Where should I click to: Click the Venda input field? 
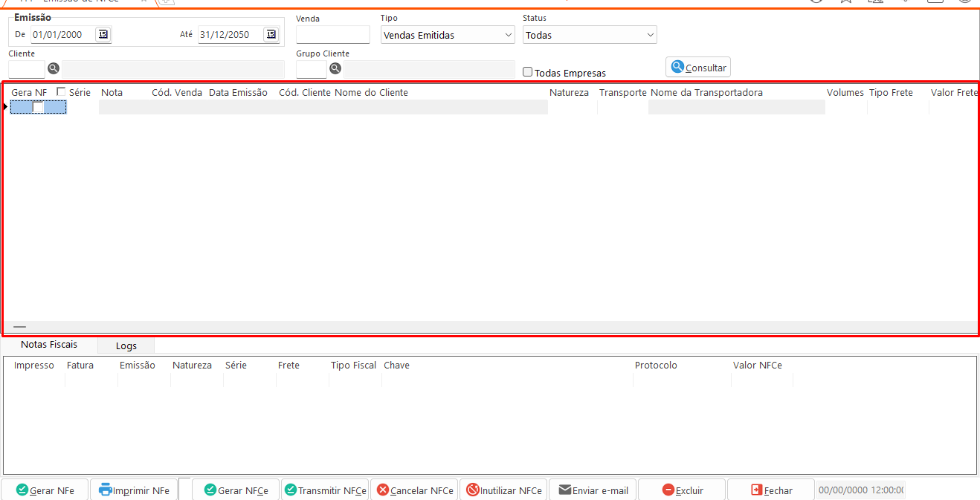coord(332,35)
